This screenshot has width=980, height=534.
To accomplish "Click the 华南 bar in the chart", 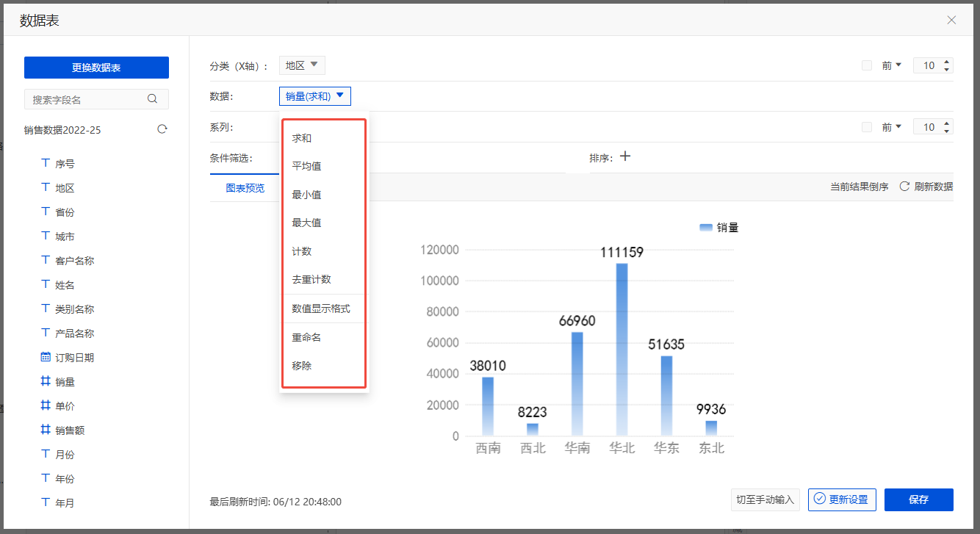I will tap(577, 384).
